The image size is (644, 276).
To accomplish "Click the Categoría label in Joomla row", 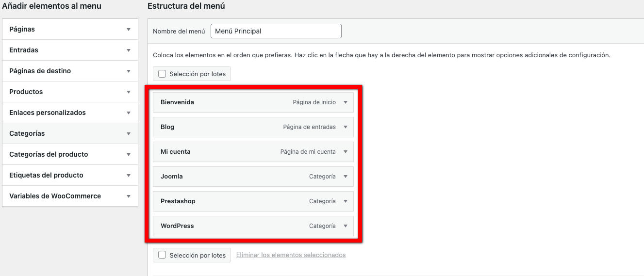I will (322, 177).
